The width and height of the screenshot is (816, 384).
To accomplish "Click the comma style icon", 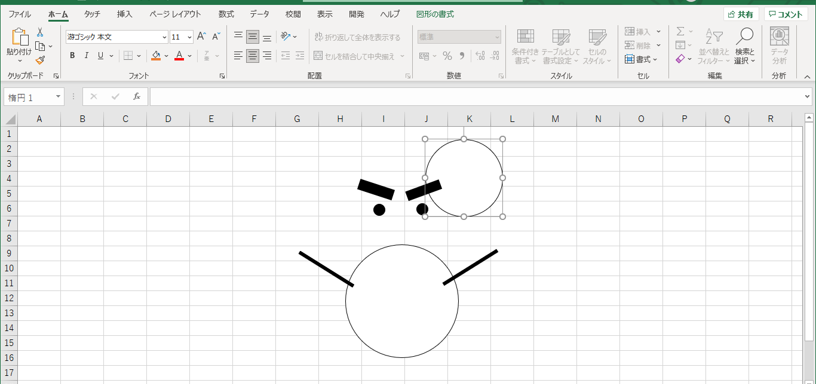I will click(462, 56).
